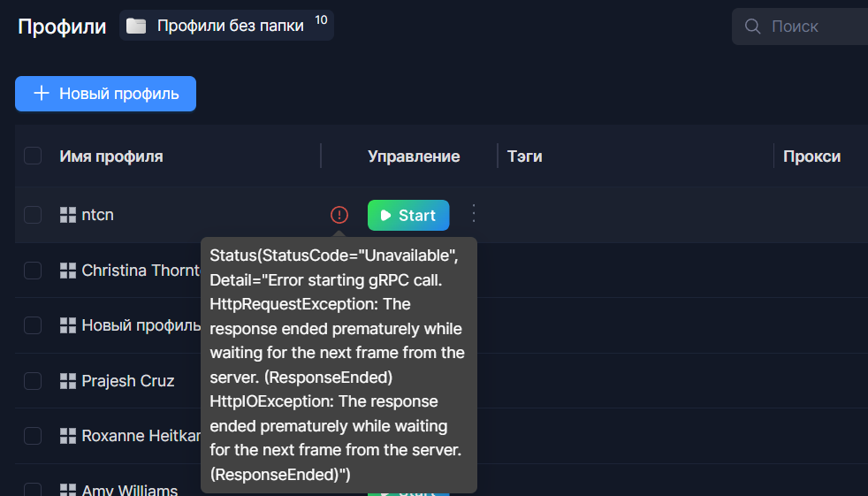Open the Профили без папки folder selector
The height and width of the screenshot is (496, 868).
click(226, 26)
